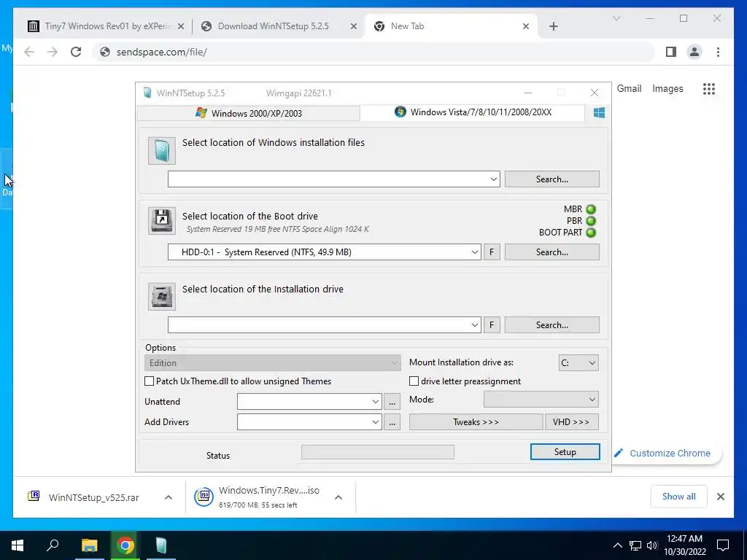Open the Installation drive dropdown
The width and height of the screenshot is (747, 560).
(x=474, y=324)
